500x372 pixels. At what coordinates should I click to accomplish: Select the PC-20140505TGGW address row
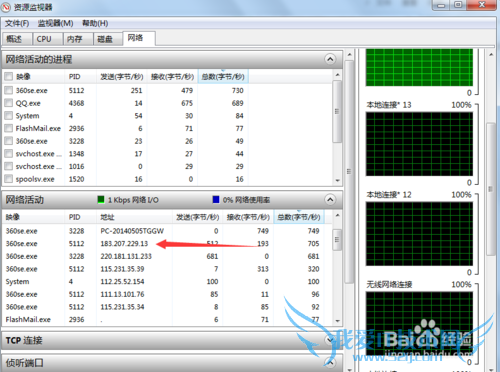(x=162, y=231)
